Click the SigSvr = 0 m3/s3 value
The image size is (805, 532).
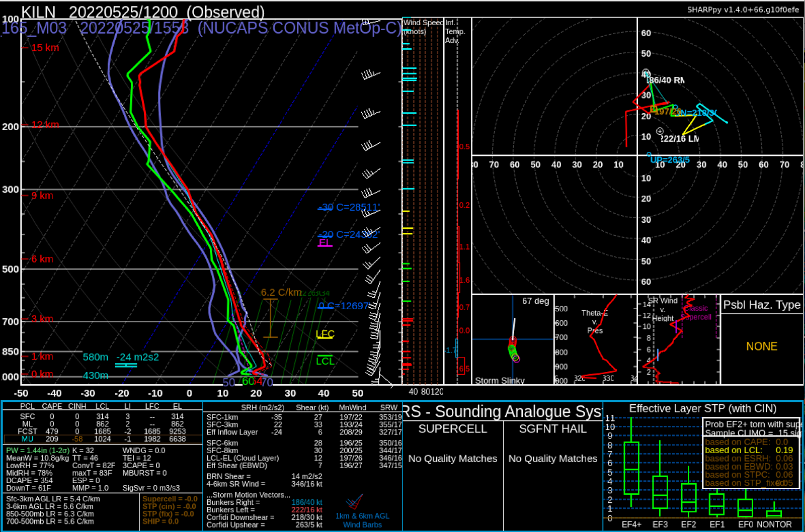point(151,488)
